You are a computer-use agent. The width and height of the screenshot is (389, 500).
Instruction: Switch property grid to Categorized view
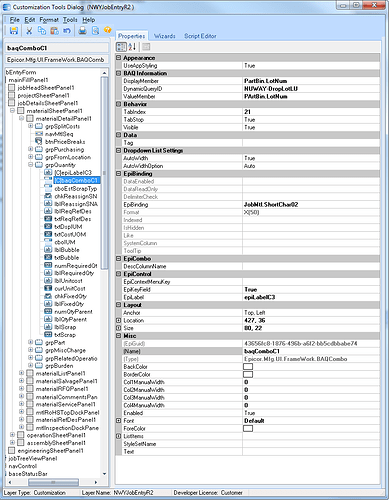point(121,47)
